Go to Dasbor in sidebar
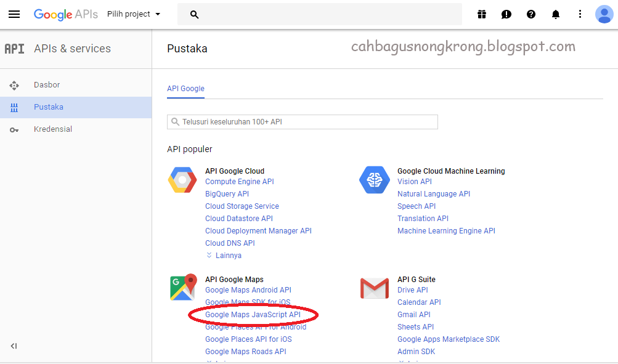618x364 pixels. point(47,85)
